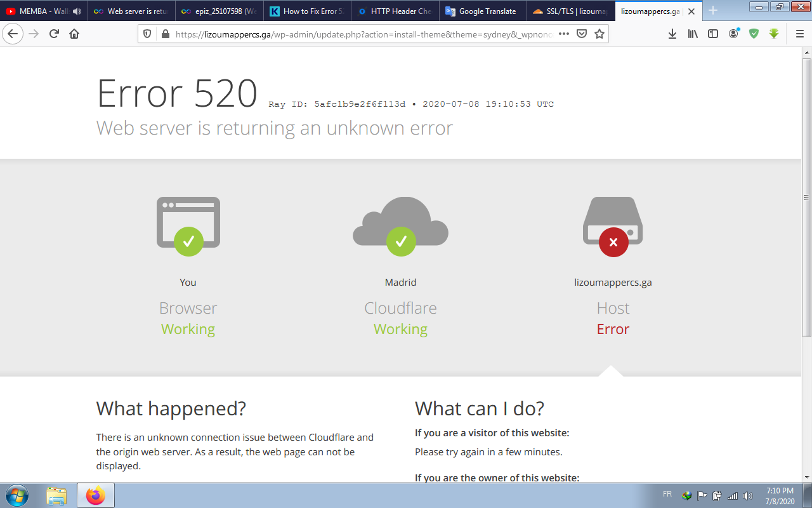812x508 pixels.
Task: Click the Show desktop button
Action: (808, 495)
